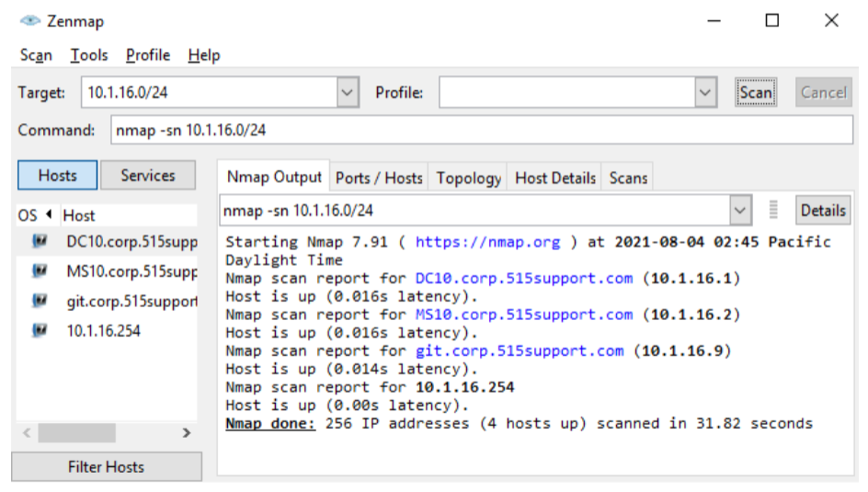Click the Details button
Viewport: 868px width, 492px height.
coord(823,211)
